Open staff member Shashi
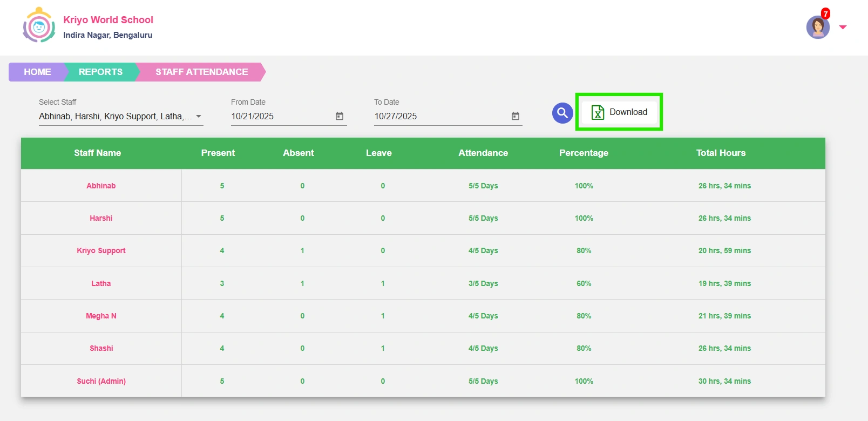The width and height of the screenshot is (868, 421). coord(101,348)
